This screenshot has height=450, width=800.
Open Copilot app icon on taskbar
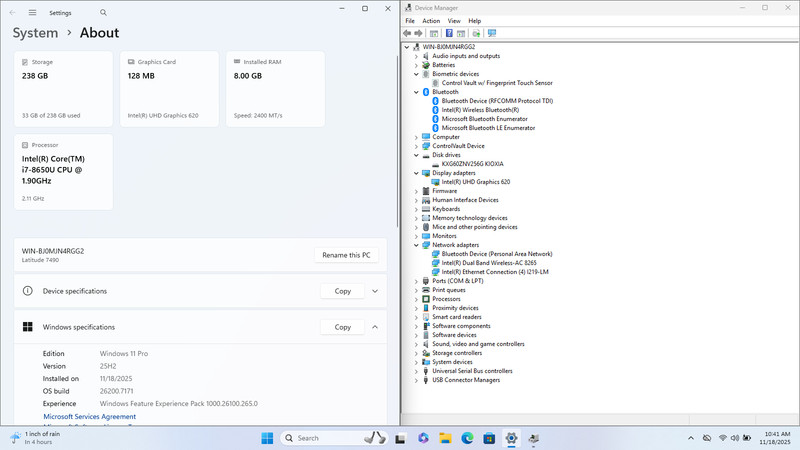tap(423, 438)
